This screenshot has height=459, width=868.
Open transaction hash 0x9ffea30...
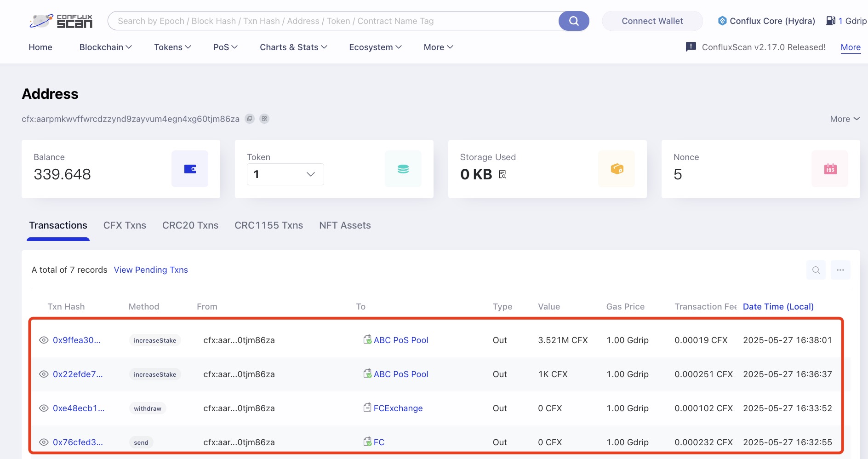77,340
